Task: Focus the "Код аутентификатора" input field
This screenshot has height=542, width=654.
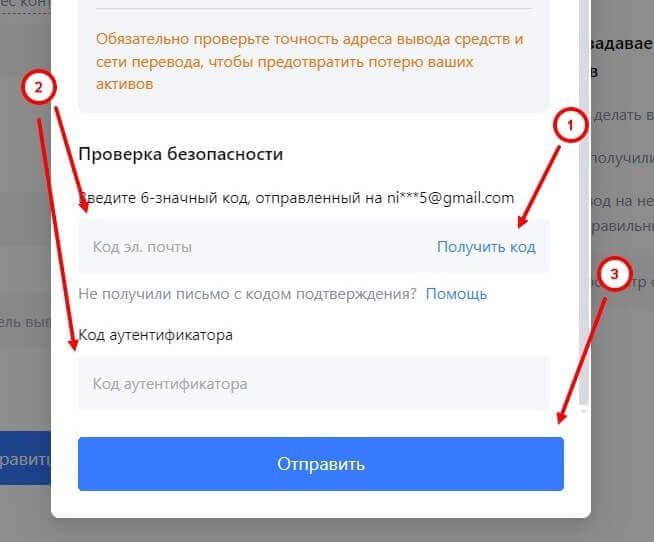Action: tap(313, 383)
